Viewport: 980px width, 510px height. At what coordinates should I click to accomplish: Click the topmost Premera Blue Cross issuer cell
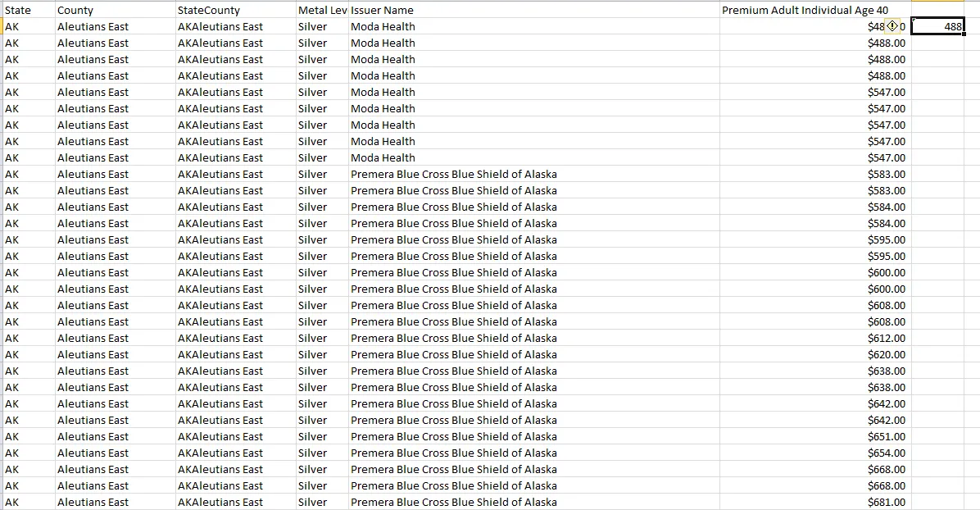(453, 174)
